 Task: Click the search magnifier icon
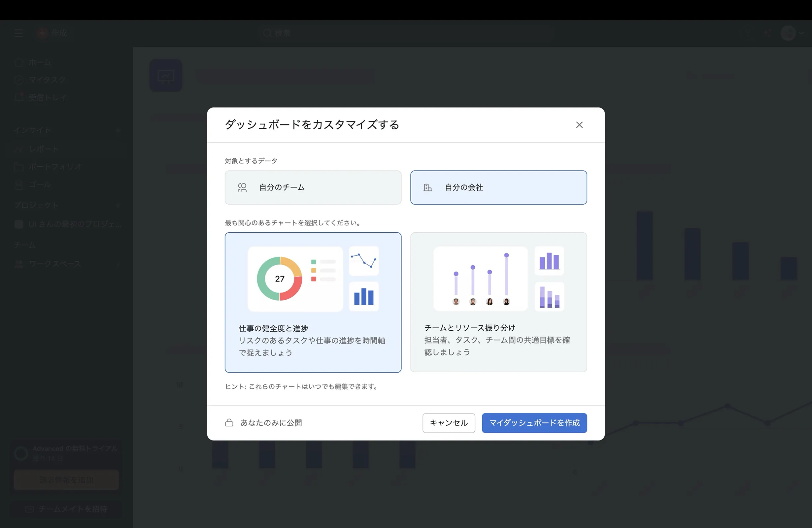point(267,33)
